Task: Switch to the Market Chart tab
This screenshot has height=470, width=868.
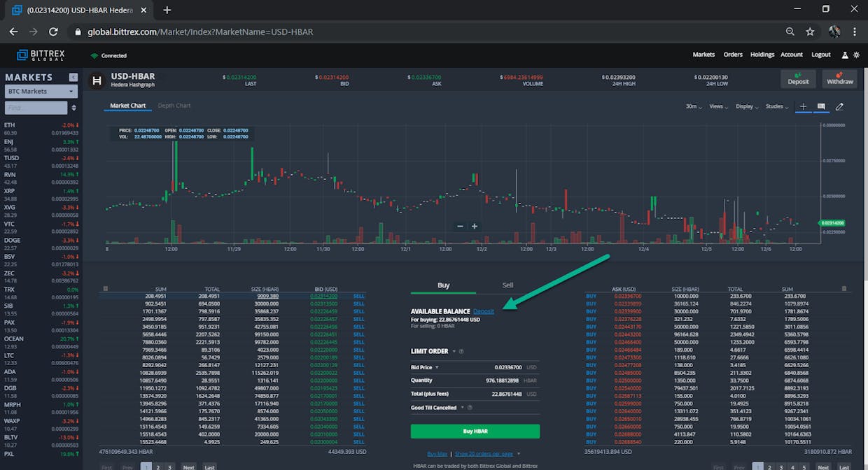Action: [128, 106]
